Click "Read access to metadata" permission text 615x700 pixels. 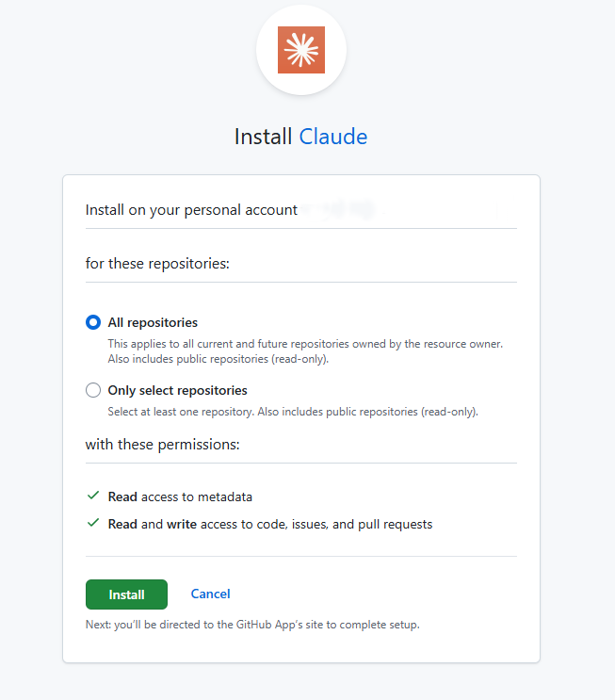tap(180, 497)
